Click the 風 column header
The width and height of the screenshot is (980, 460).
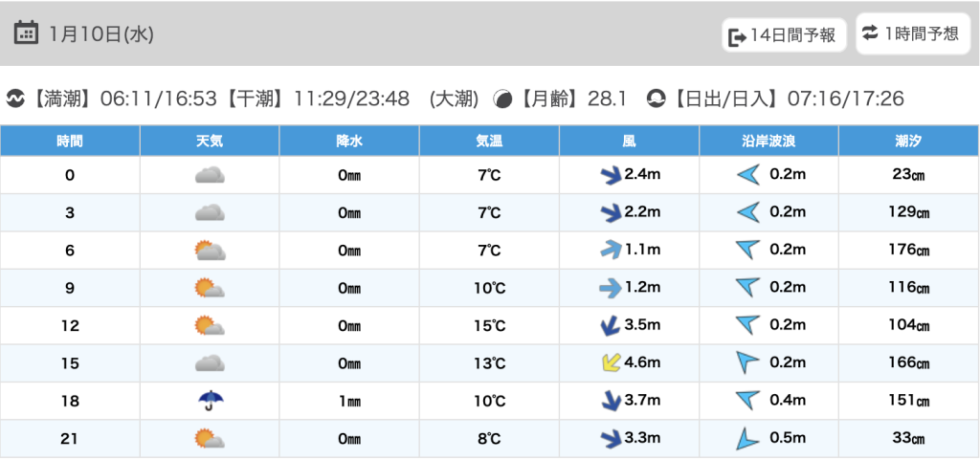tap(629, 141)
